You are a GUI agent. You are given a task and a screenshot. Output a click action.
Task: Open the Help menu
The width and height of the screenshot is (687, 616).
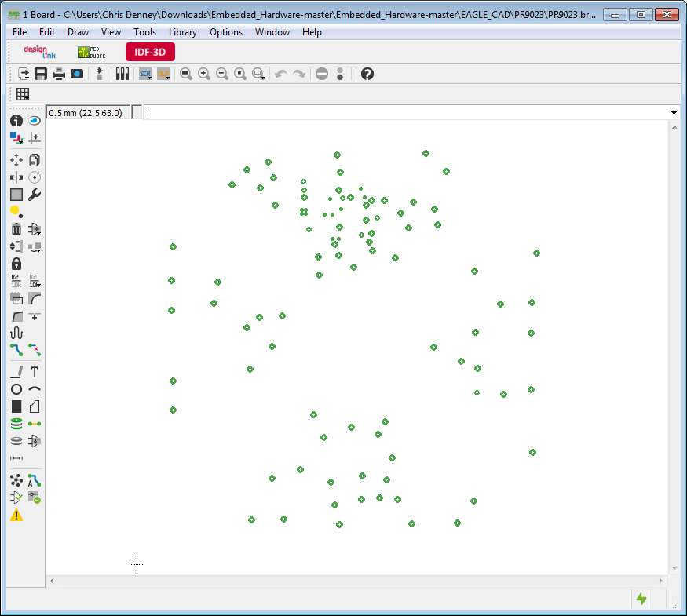tap(312, 32)
